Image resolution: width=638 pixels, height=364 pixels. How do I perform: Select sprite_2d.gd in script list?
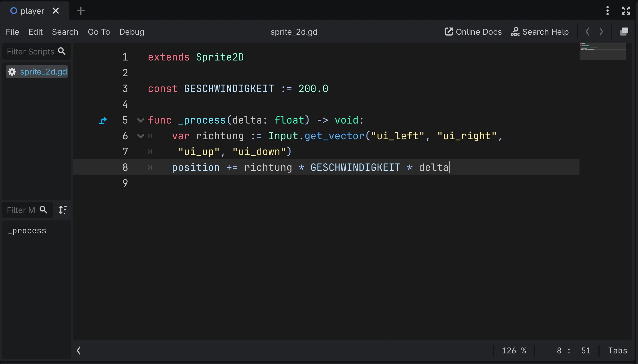tap(37, 72)
